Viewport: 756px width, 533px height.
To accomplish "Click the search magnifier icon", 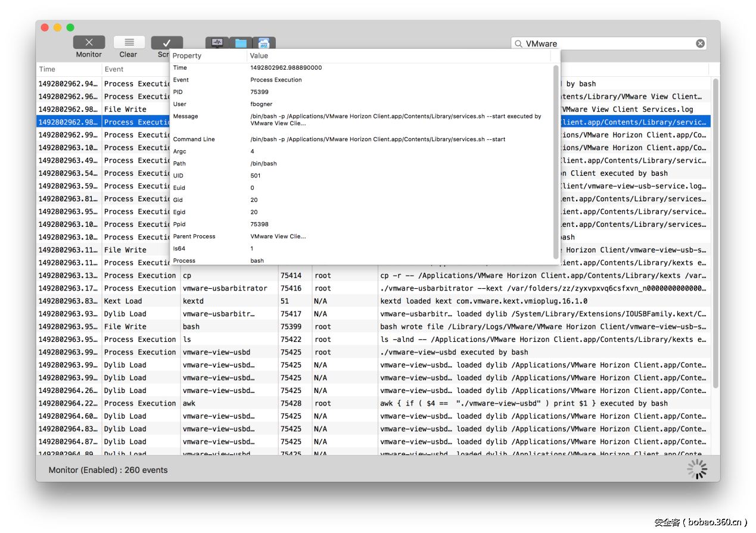I will [518, 43].
